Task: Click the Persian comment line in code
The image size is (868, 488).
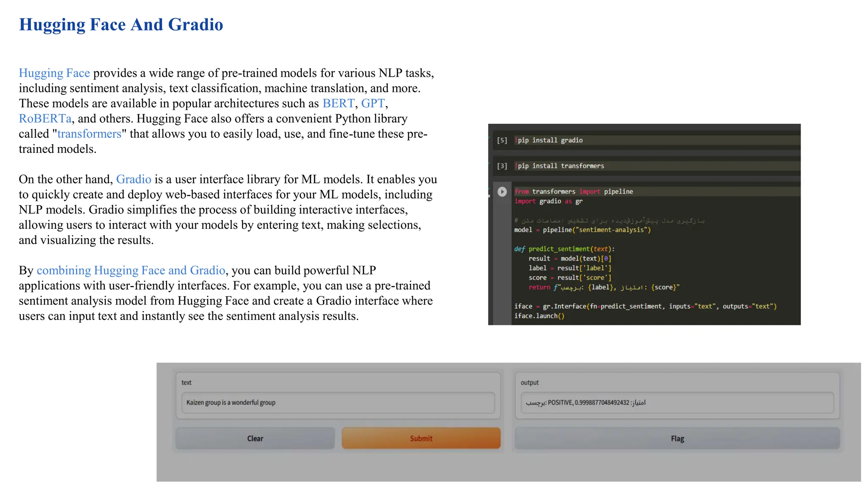Action: (x=609, y=221)
